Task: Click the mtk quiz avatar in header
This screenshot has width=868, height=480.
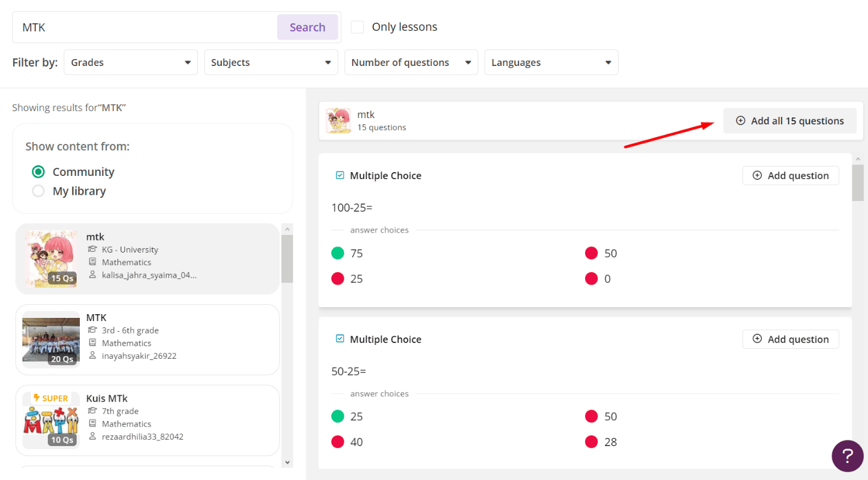Action: pos(339,121)
